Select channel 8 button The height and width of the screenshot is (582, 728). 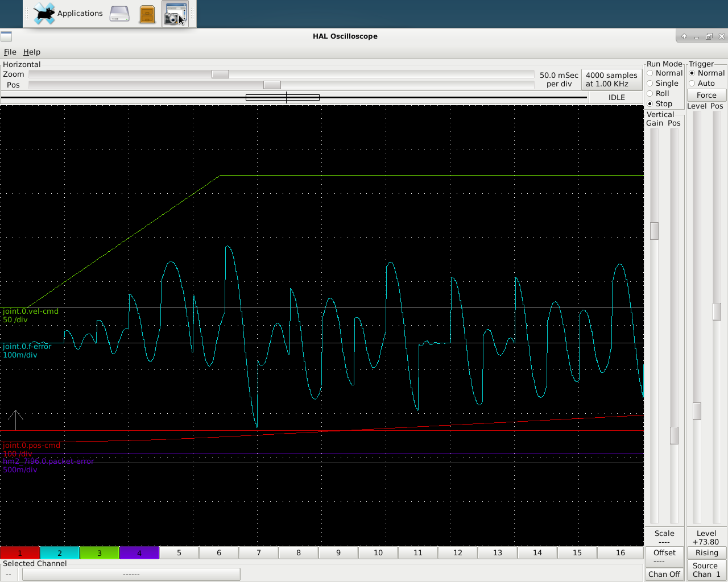click(x=299, y=553)
